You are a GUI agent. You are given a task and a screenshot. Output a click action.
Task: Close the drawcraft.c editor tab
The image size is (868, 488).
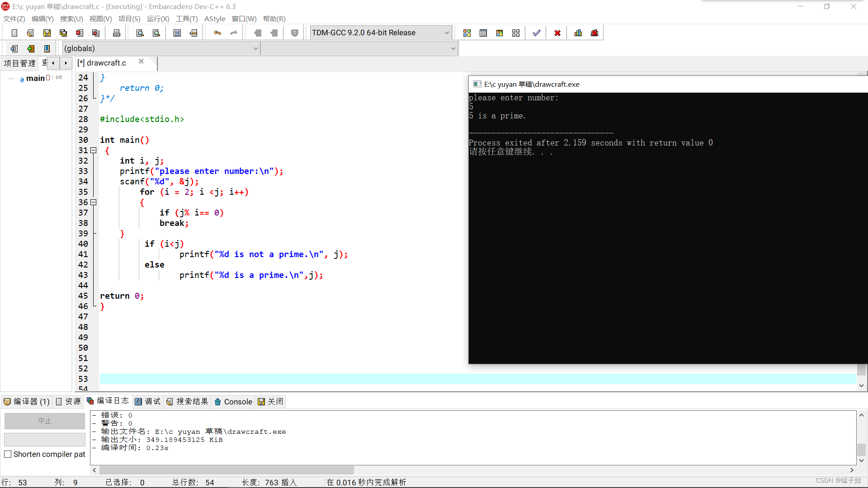coord(142,61)
